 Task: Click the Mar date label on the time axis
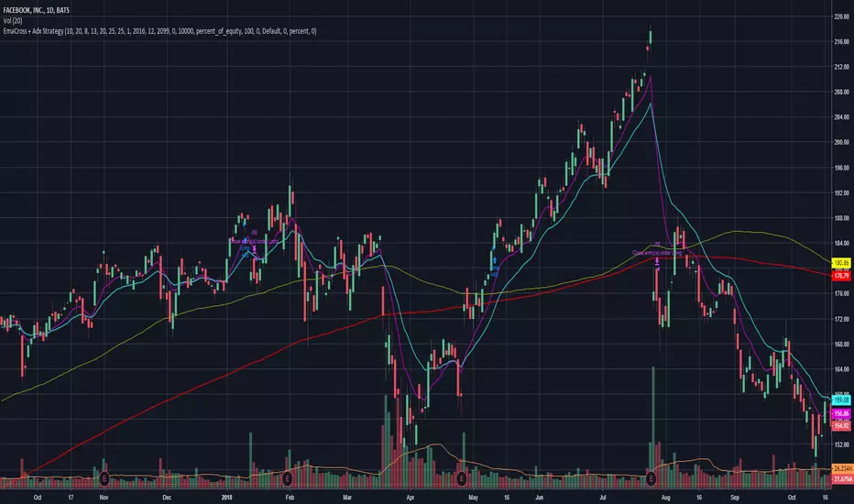click(x=347, y=497)
